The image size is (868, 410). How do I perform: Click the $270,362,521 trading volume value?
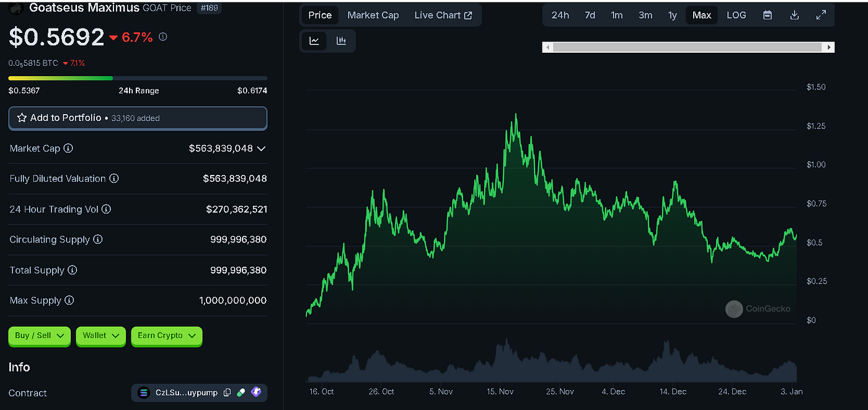point(236,210)
